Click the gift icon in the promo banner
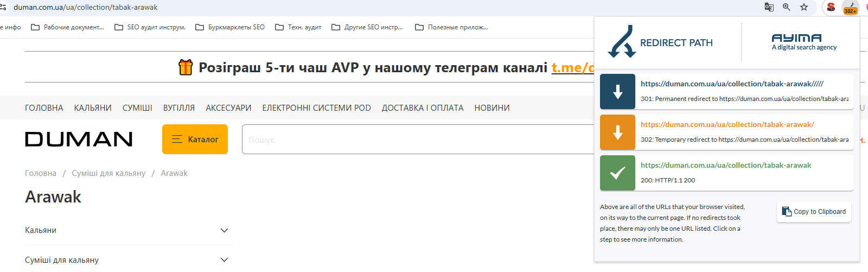868x272 pixels. pos(186,67)
